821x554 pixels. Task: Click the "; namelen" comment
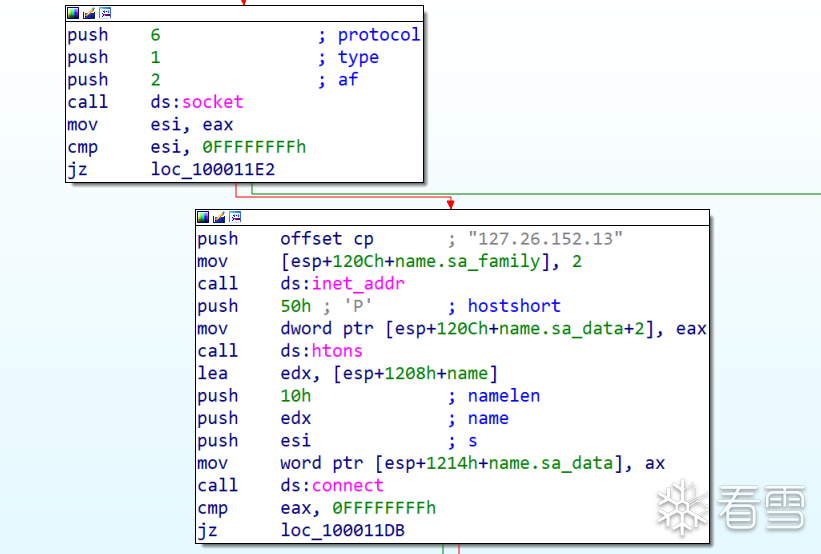(493, 395)
